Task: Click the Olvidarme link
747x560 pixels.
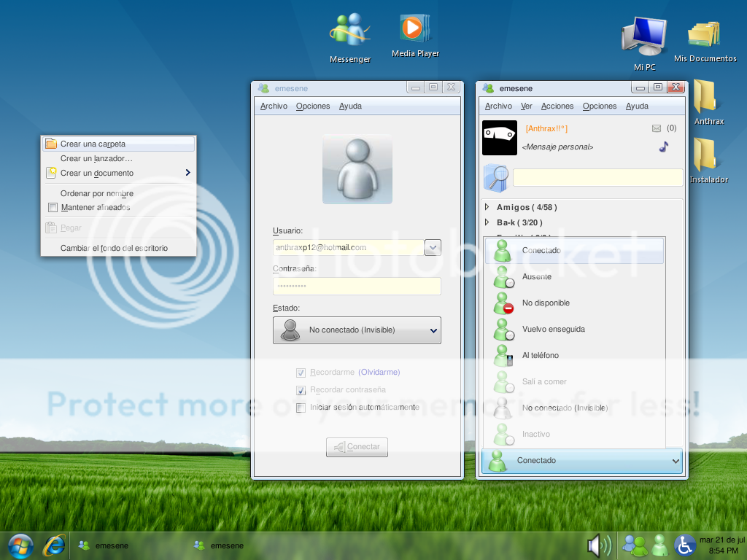Action: (x=379, y=372)
